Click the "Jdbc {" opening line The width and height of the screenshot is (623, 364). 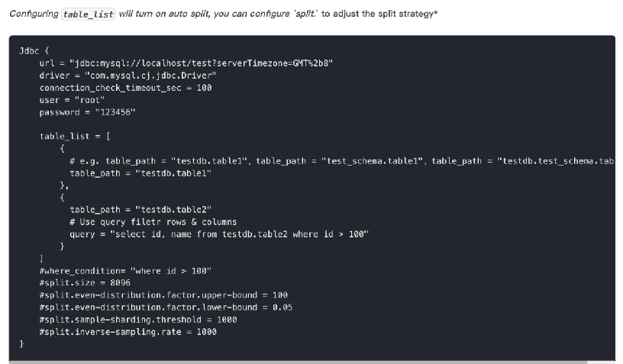(34, 50)
